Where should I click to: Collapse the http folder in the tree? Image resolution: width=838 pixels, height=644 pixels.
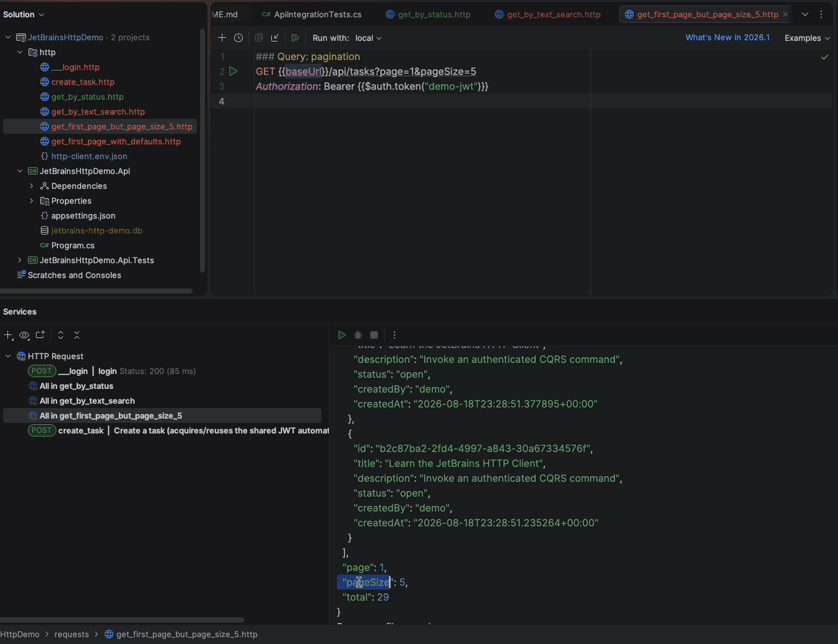pyautogui.click(x=20, y=52)
